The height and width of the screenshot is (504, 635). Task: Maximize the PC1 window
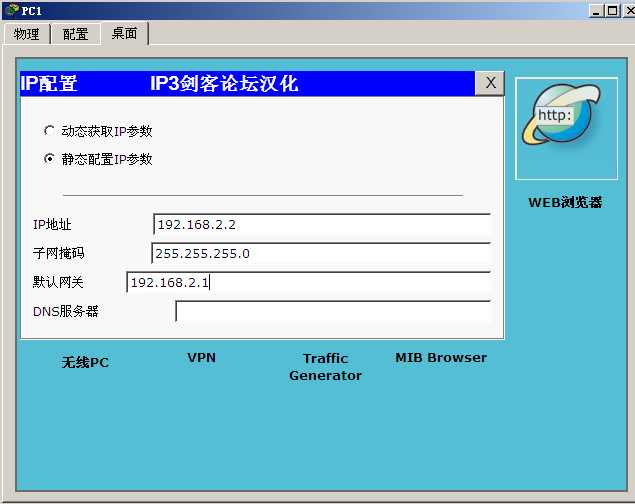(x=613, y=10)
